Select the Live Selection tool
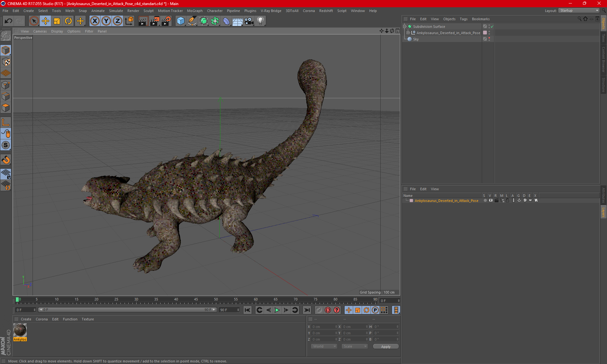607x364 pixels. click(34, 21)
